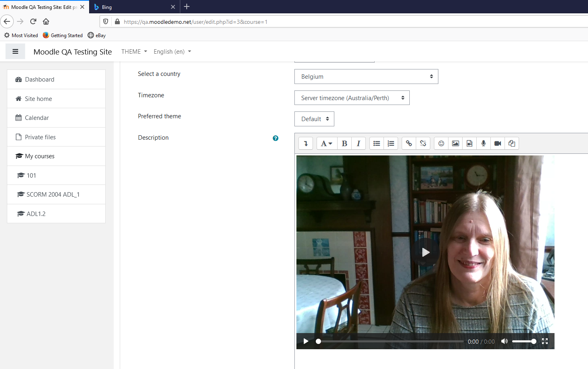
Task: Open help for Description field
Action: click(275, 138)
